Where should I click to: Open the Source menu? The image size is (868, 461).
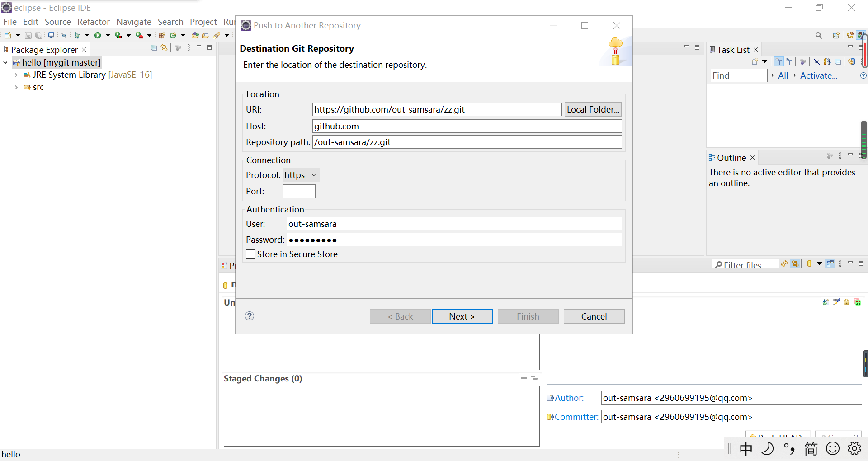[58, 22]
